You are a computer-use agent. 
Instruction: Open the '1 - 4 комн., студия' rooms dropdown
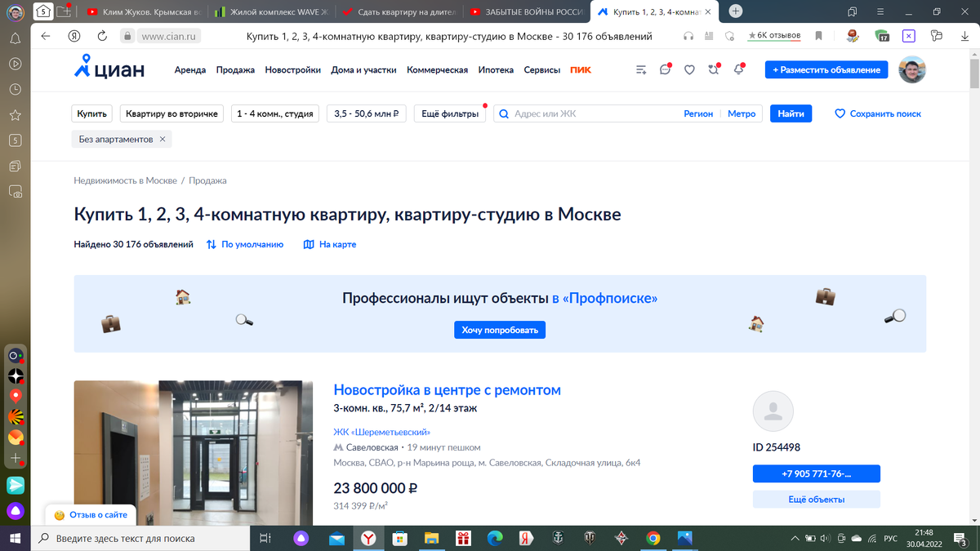(x=275, y=114)
